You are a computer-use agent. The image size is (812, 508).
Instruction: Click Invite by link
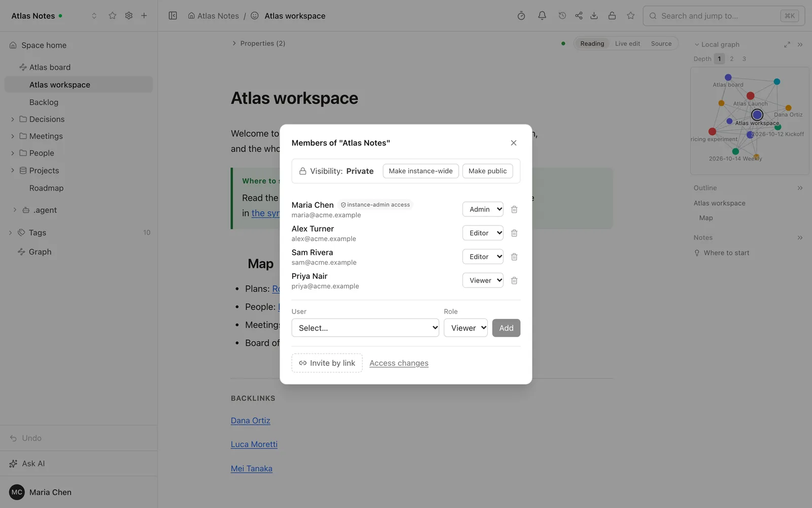327,363
